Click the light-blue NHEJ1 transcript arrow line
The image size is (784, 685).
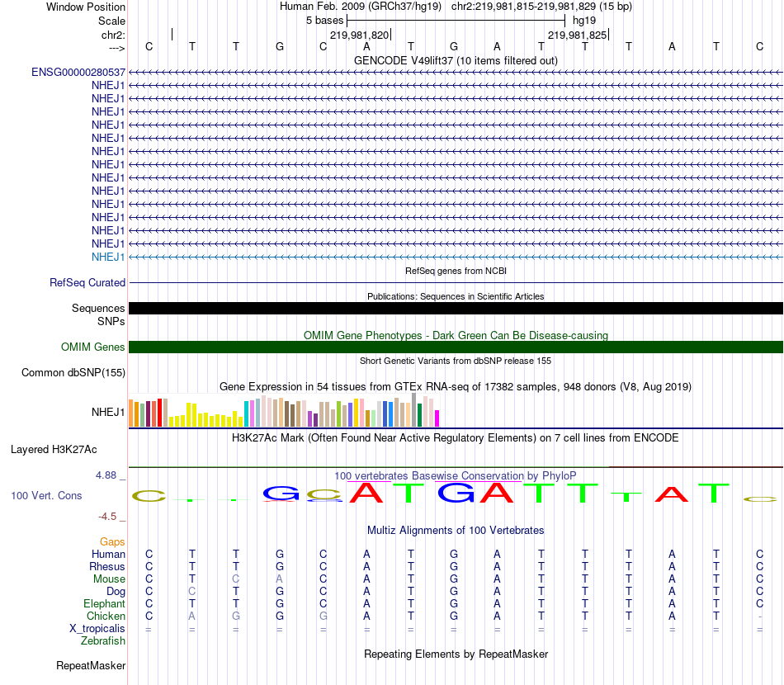pos(456,257)
